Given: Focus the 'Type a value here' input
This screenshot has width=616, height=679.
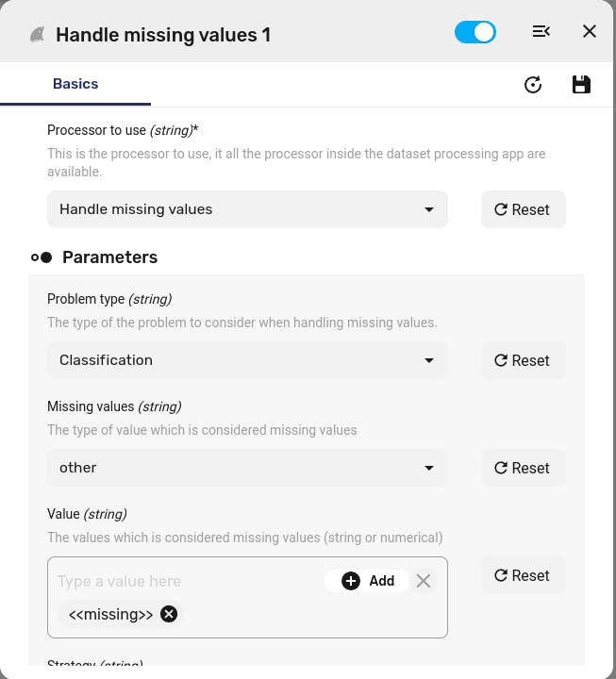Looking at the screenshot, I should pyautogui.click(x=189, y=581).
